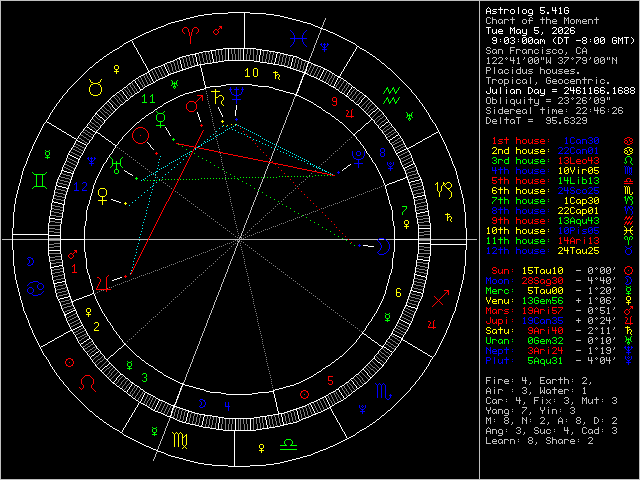Viewport: 640px width, 480px height.
Task: Select the 'Yang: 7, Yin: 3' line
Action: pos(530,411)
